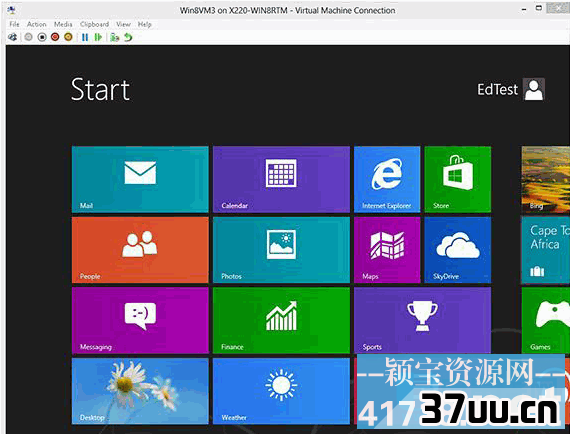Image resolution: width=570 pixels, height=434 pixels.
Task: Turn off the virtual machine via toolbar
Action: pyautogui.click(x=42, y=37)
